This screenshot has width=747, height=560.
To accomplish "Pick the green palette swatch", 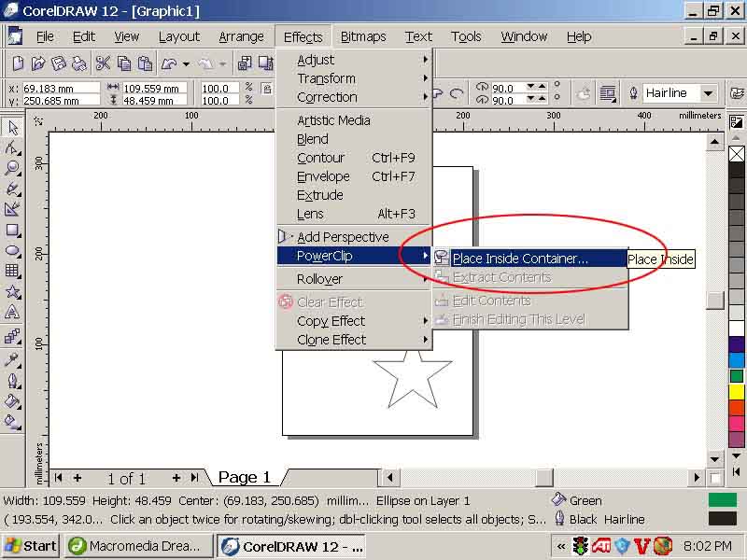I will pyautogui.click(x=737, y=376).
